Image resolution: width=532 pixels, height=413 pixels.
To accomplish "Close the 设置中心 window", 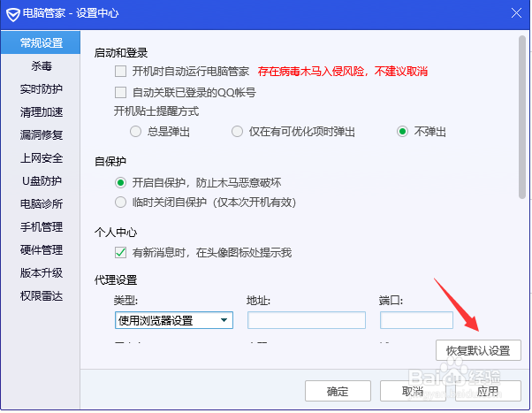I will (516, 13).
